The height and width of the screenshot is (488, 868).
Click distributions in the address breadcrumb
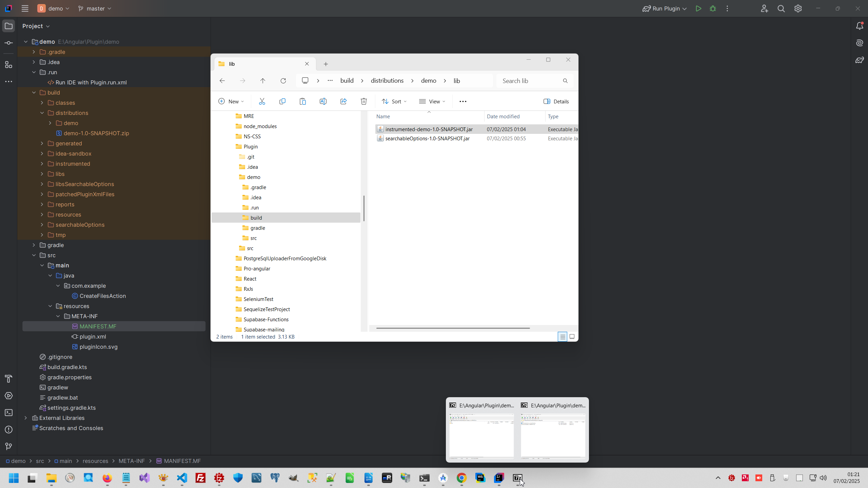click(387, 81)
